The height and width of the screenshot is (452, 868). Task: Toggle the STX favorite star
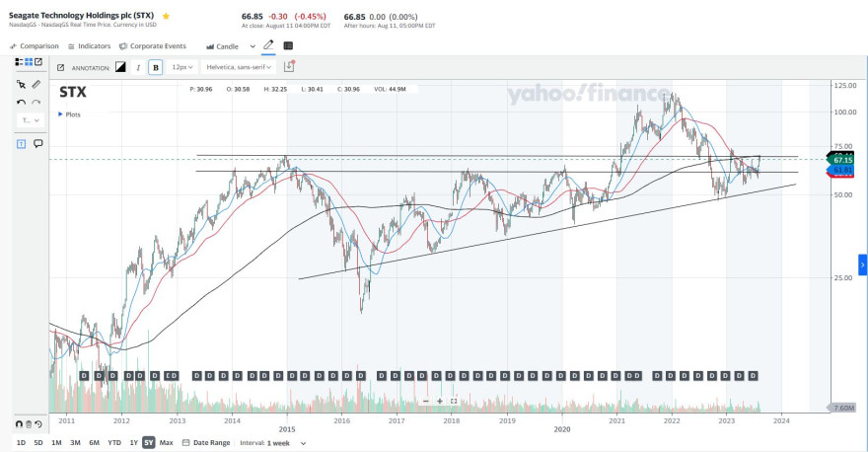coord(166,16)
